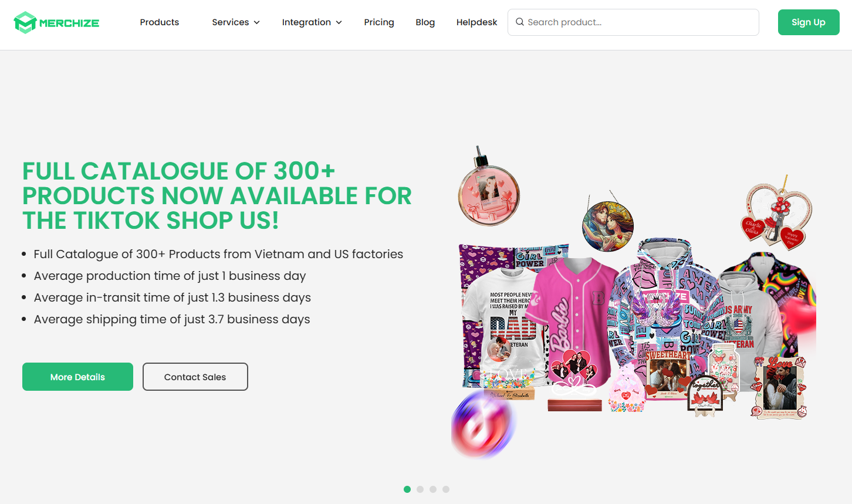Screen dimensions: 852x504
Task: Jump to the fourth carousel slide dot
Action: point(446,489)
